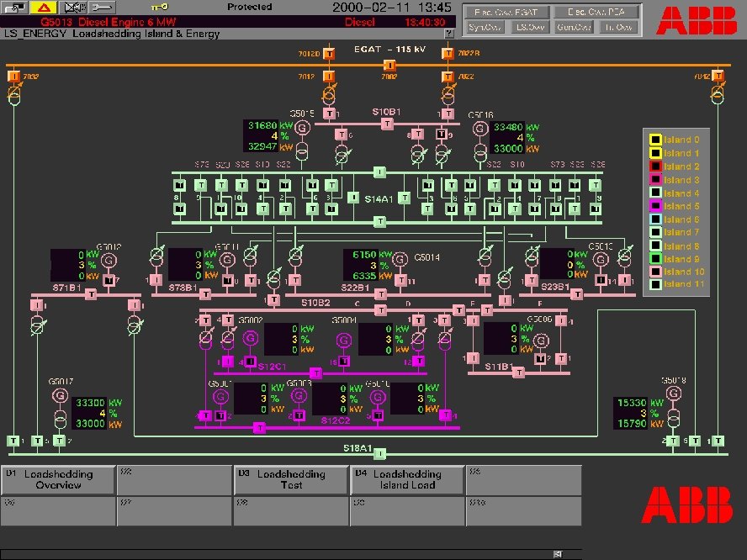The width and height of the screenshot is (747, 560).
Task: Click the printer icon at top left
Action: tap(15, 7)
